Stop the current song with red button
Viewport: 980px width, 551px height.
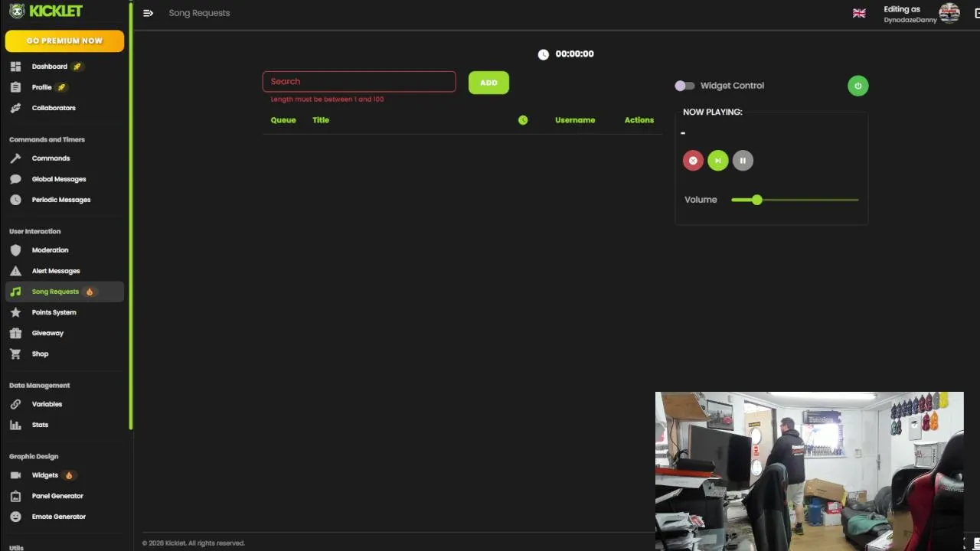click(x=693, y=161)
